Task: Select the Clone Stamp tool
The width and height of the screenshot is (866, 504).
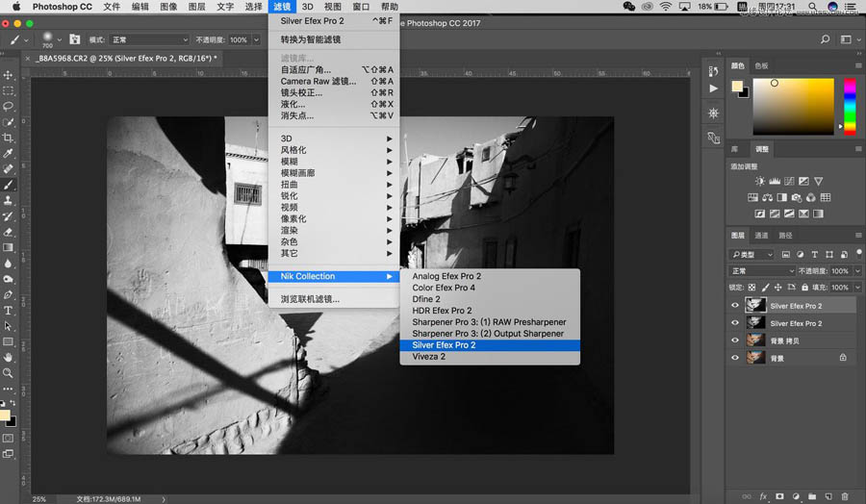Action: [x=8, y=200]
